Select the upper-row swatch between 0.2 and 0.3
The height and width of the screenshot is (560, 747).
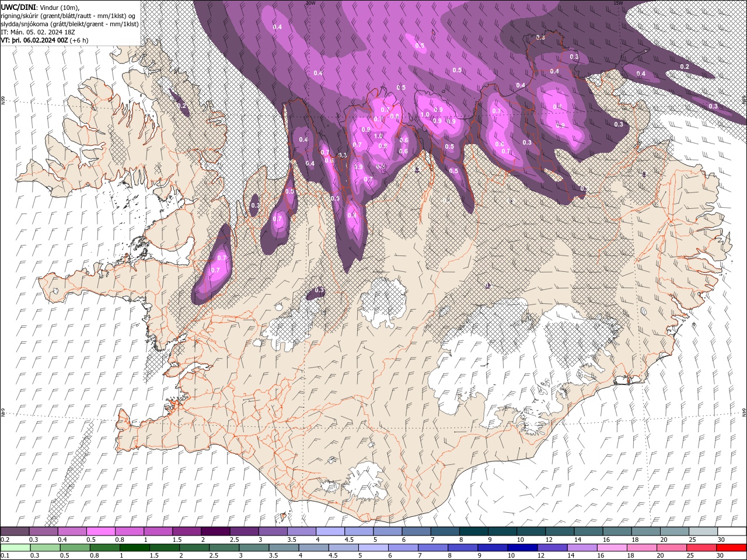click(x=15, y=531)
